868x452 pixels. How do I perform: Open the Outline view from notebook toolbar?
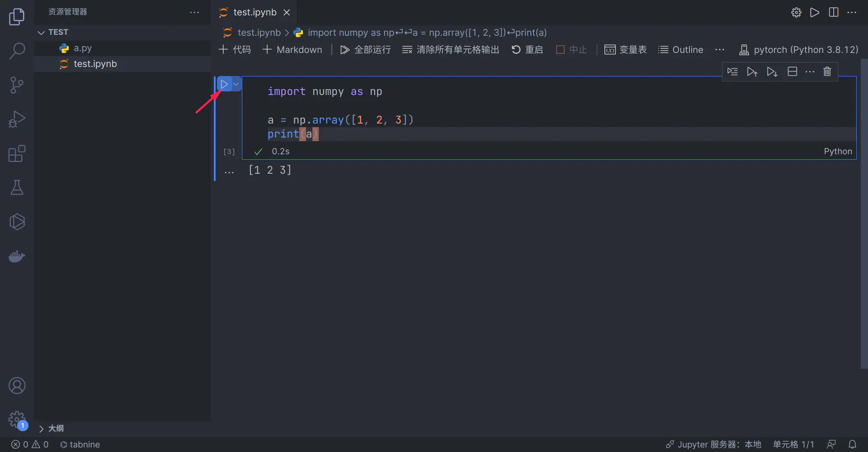pos(681,50)
